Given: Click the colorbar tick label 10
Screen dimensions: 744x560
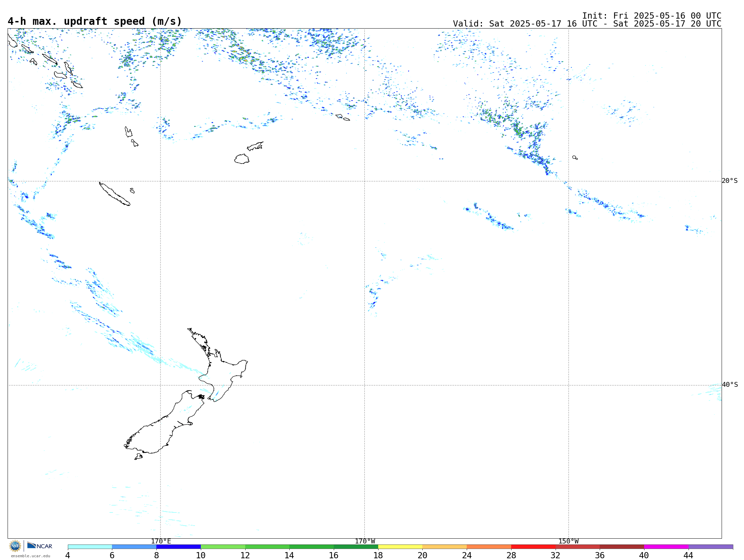Looking at the screenshot, I should click(201, 555).
